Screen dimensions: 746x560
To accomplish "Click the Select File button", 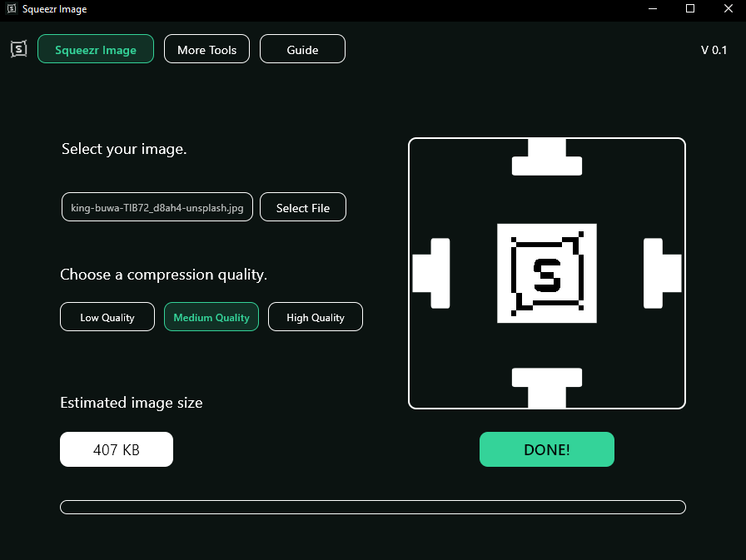I will point(303,207).
